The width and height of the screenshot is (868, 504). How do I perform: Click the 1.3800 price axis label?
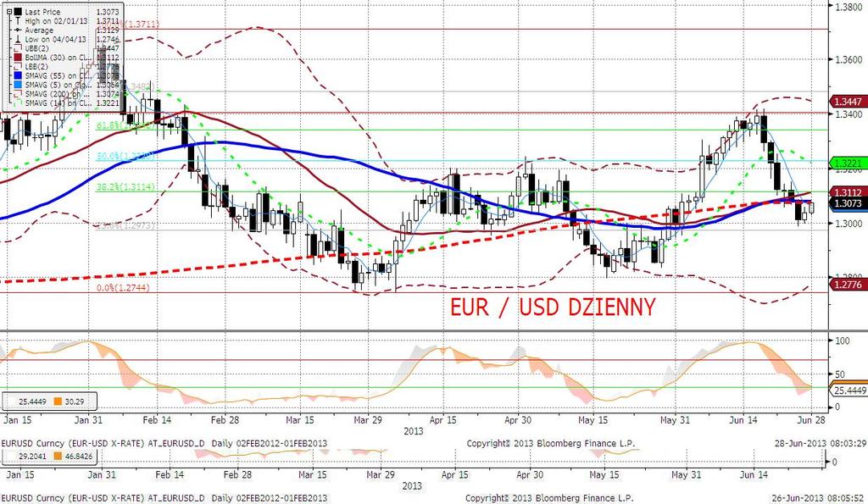(849, 7)
